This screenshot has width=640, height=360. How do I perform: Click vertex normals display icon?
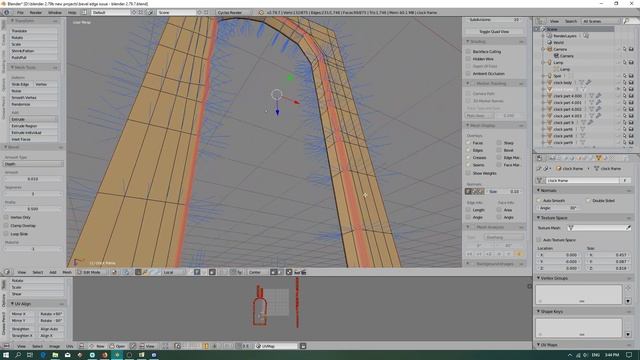pos(469,191)
